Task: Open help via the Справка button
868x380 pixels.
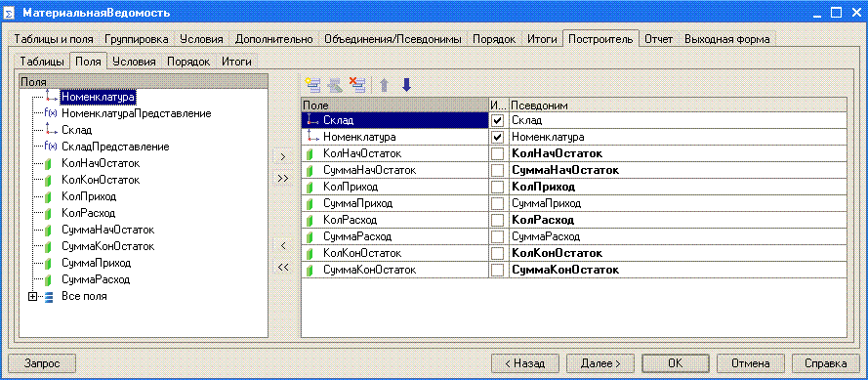Action: tap(825, 363)
